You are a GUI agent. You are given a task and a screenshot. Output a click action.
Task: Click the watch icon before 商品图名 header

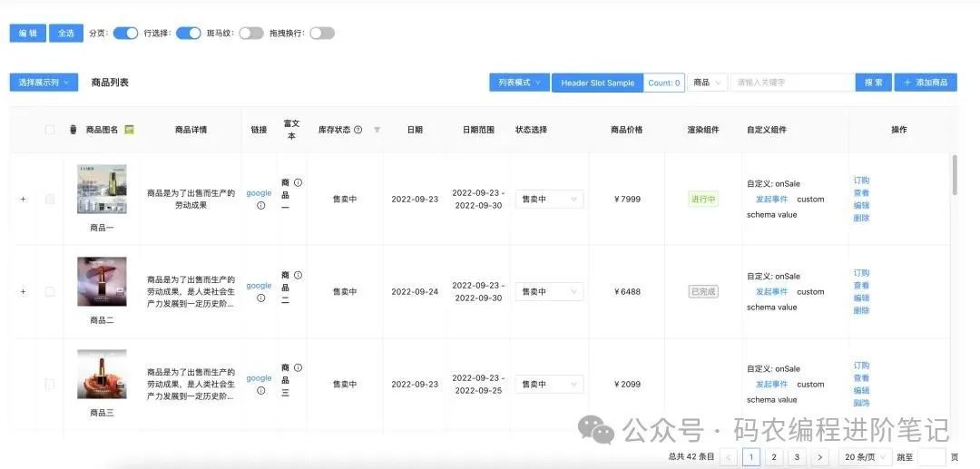(x=73, y=130)
